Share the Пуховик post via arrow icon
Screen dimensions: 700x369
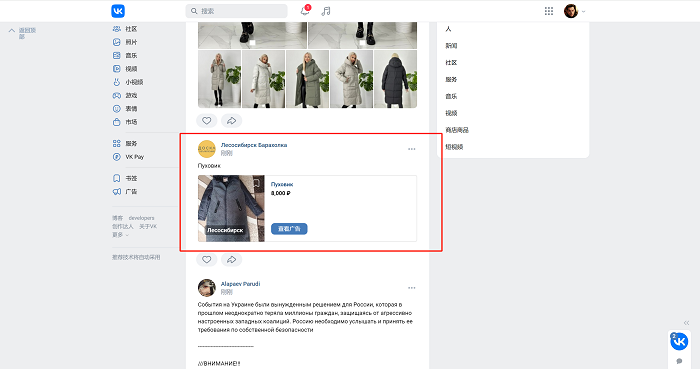[231, 259]
